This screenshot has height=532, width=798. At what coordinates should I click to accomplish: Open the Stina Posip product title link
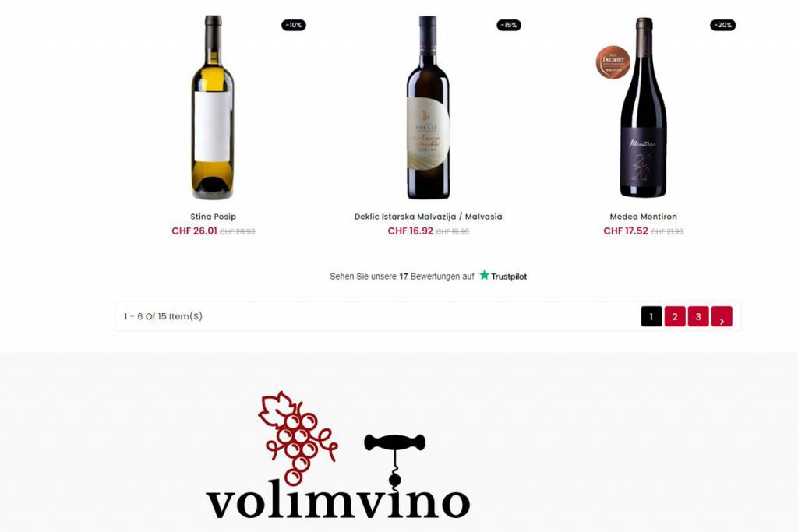214,217
